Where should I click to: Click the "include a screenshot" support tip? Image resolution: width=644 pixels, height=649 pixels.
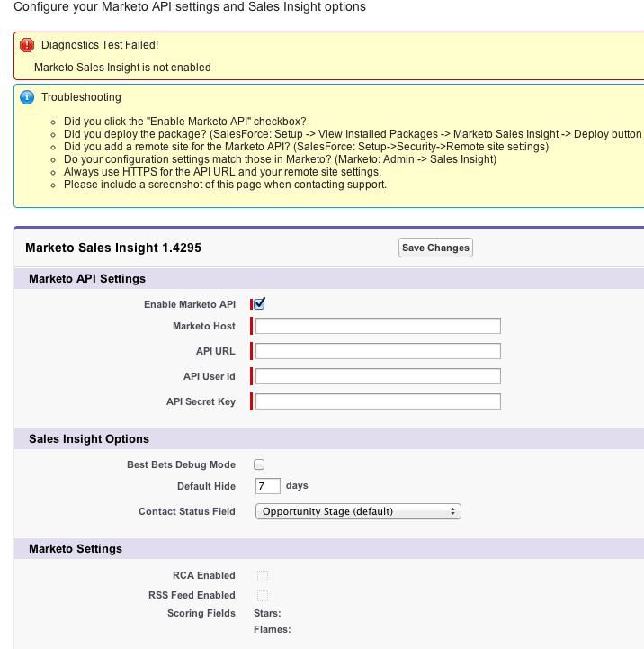point(225,185)
